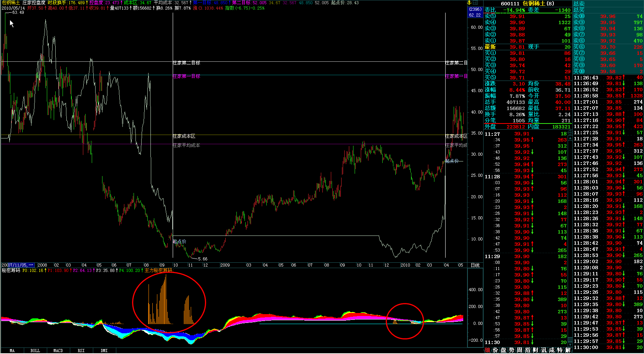Screen dimensions: 644x354
Task: Switch to the 势 tab
Action: point(511,350)
